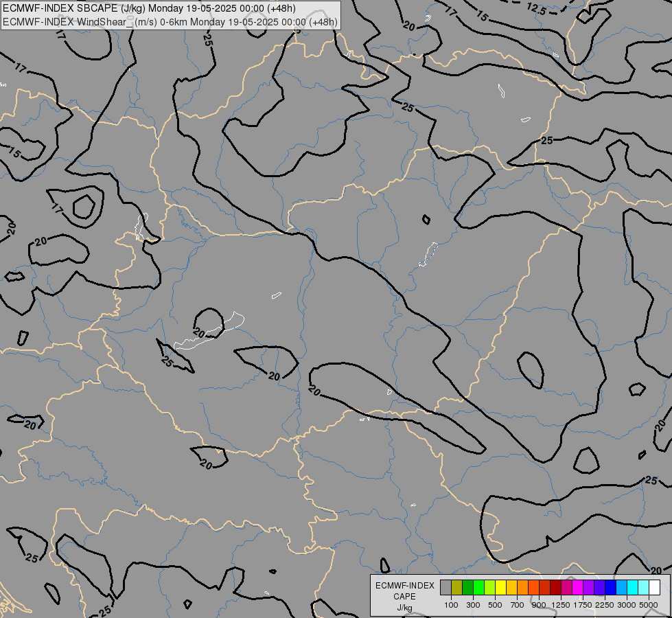Image resolution: width=672 pixels, height=618 pixels.
Task: Select the dark green legend swatch
Action: 467,587
